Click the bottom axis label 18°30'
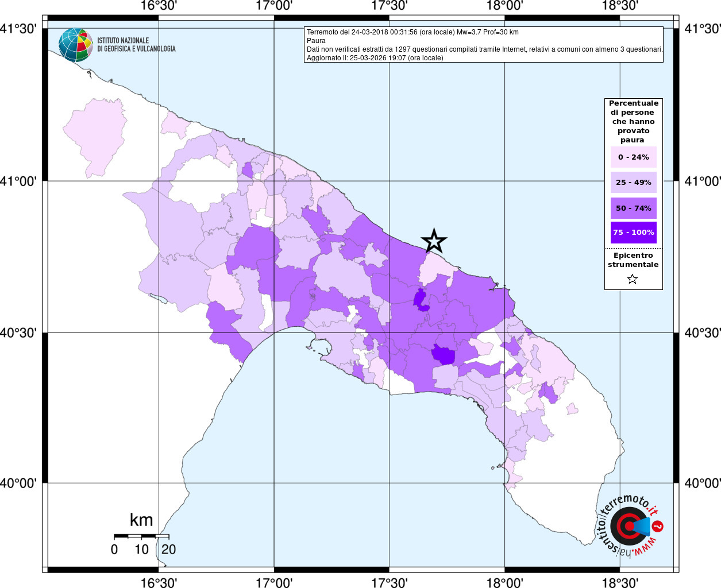 (620, 583)
